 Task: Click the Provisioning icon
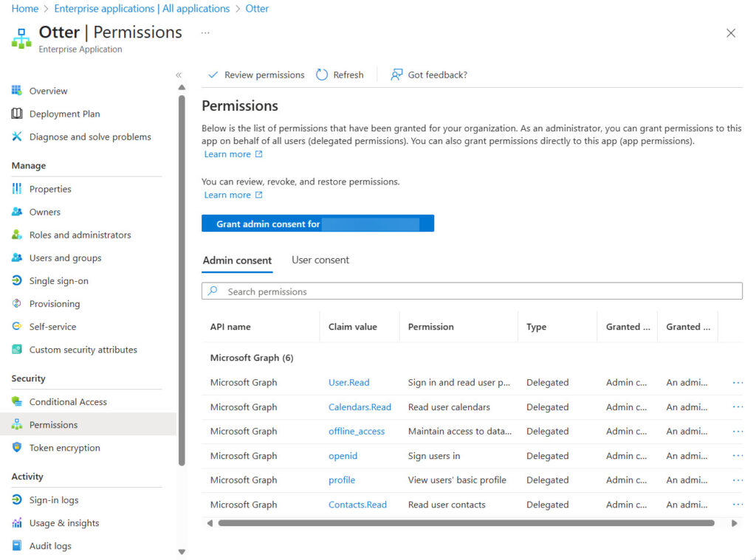[x=17, y=304]
